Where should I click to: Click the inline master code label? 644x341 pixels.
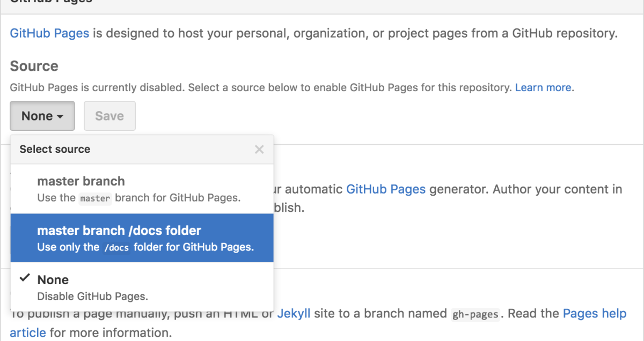[95, 198]
